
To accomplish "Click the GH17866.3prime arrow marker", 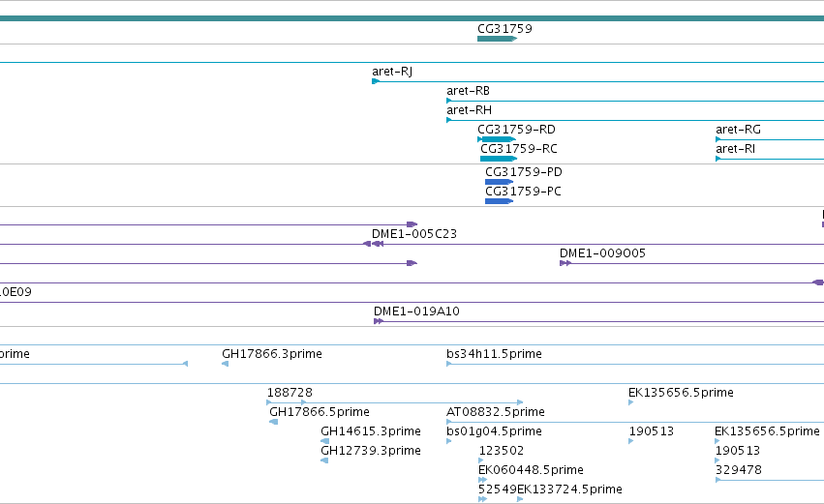I will pos(225,364).
